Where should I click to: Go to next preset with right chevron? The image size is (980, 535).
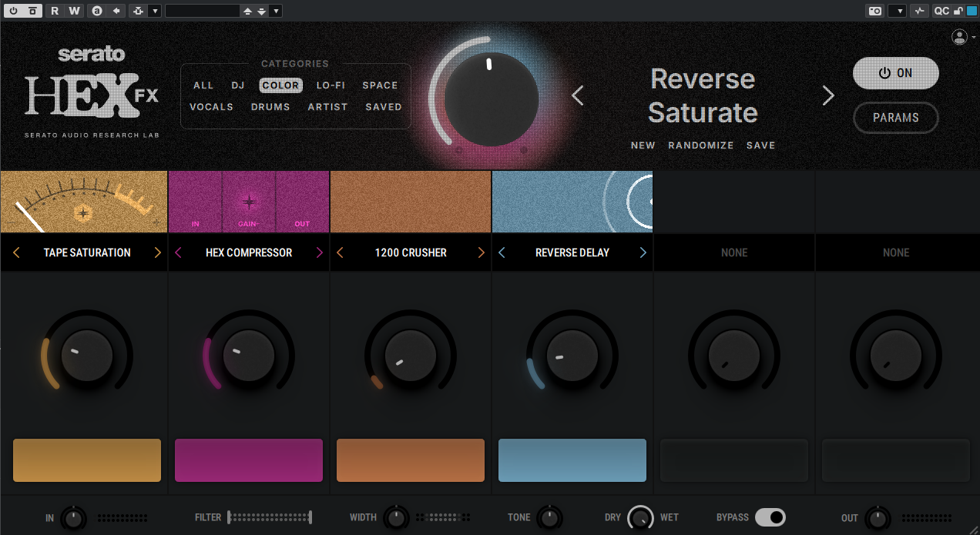pyautogui.click(x=828, y=95)
